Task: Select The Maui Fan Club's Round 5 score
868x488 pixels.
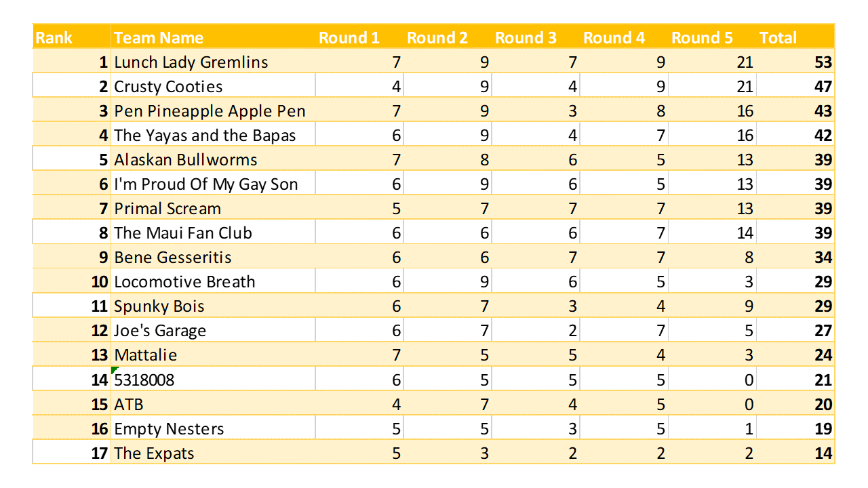Action: (x=745, y=233)
